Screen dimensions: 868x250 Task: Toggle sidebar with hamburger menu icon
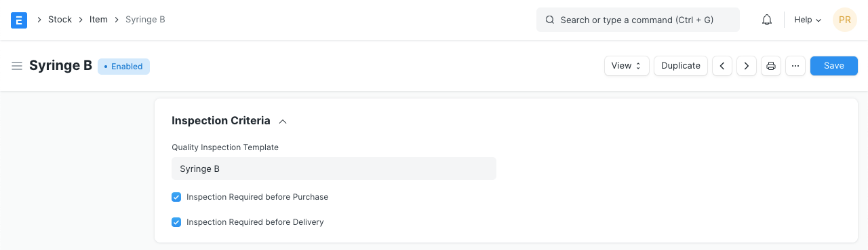tap(17, 66)
